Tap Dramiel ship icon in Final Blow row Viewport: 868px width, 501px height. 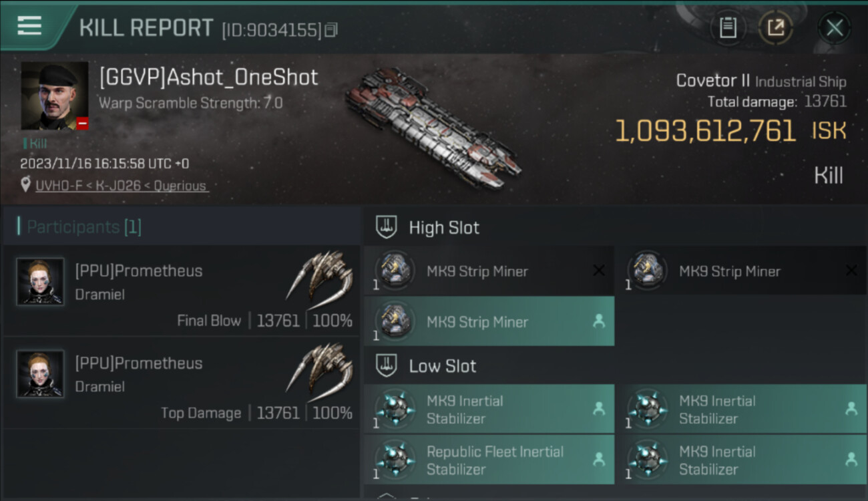(x=320, y=275)
